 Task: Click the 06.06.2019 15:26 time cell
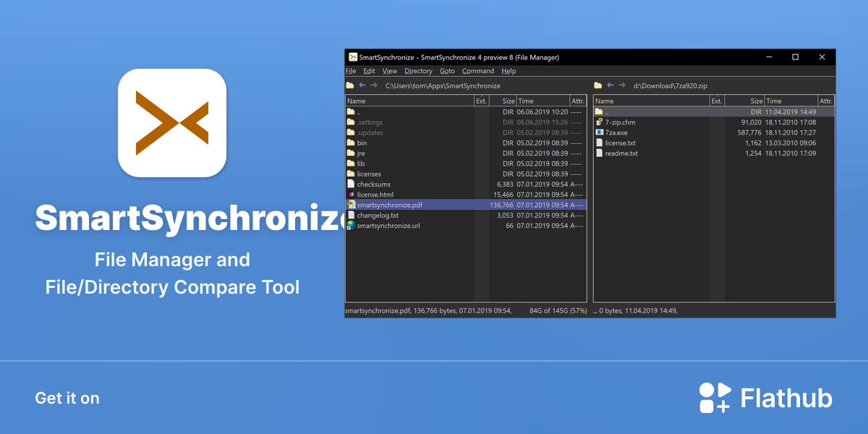[x=542, y=122]
